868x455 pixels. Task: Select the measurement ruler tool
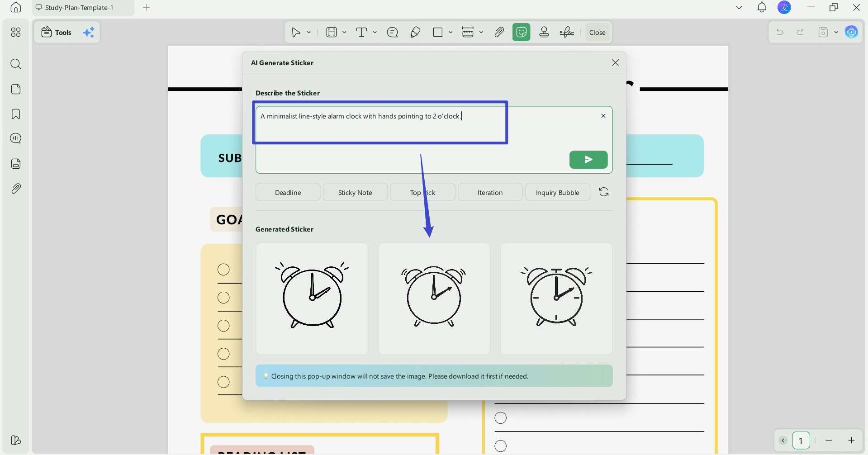[468, 32]
